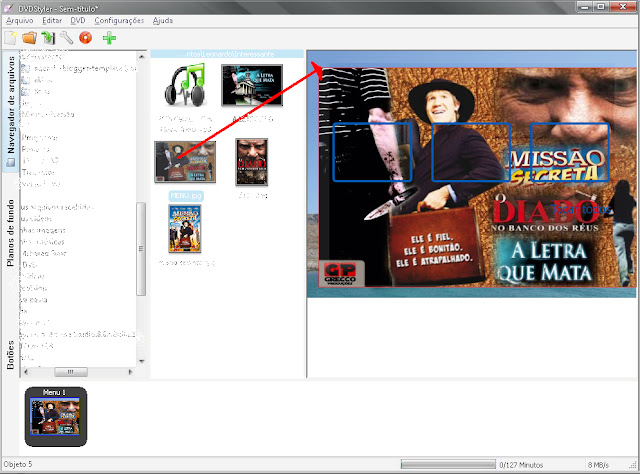Open the Ajuda menu
640x474 pixels.
pyautogui.click(x=163, y=20)
